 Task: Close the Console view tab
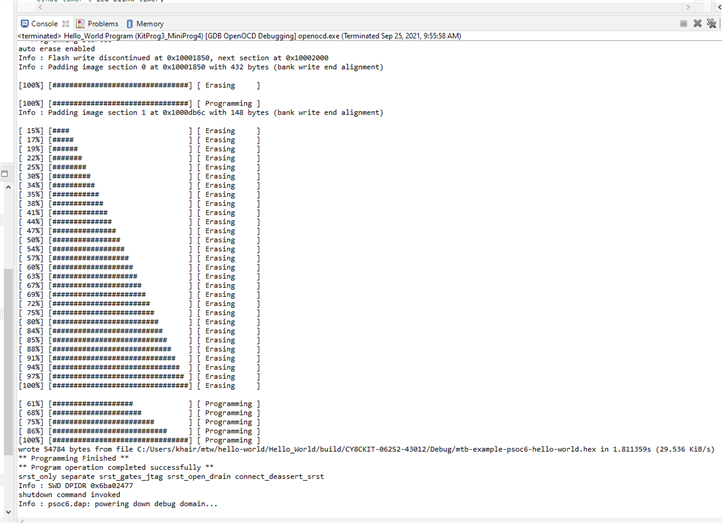pos(65,23)
